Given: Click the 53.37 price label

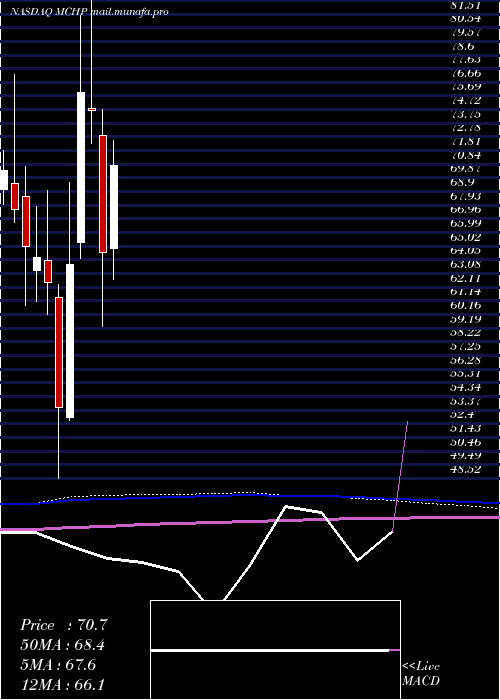Looking at the screenshot, I should coord(465,400).
